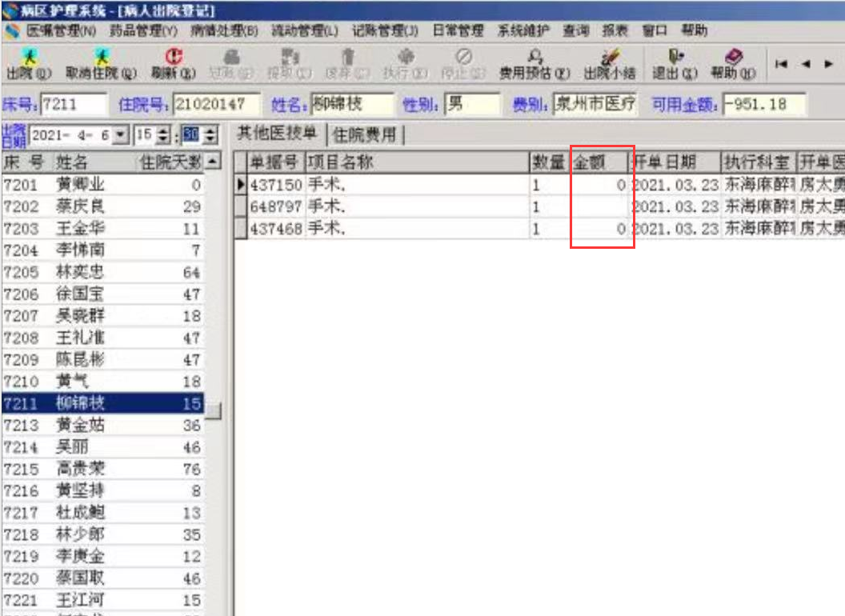845x616 pixels.
Task: Click the 床号 input field
Action: click(74, 104)
